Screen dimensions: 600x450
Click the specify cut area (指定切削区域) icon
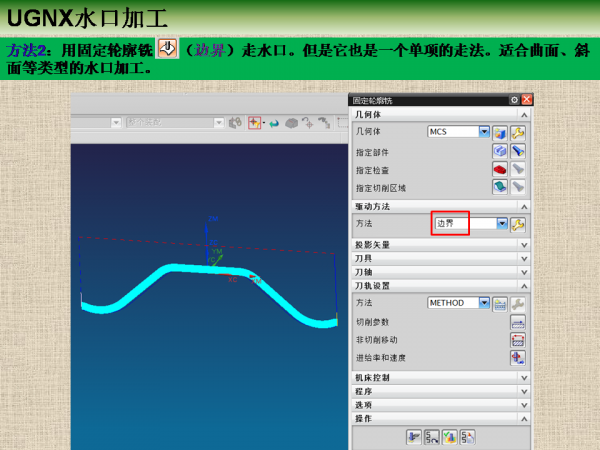coord(500,187)
